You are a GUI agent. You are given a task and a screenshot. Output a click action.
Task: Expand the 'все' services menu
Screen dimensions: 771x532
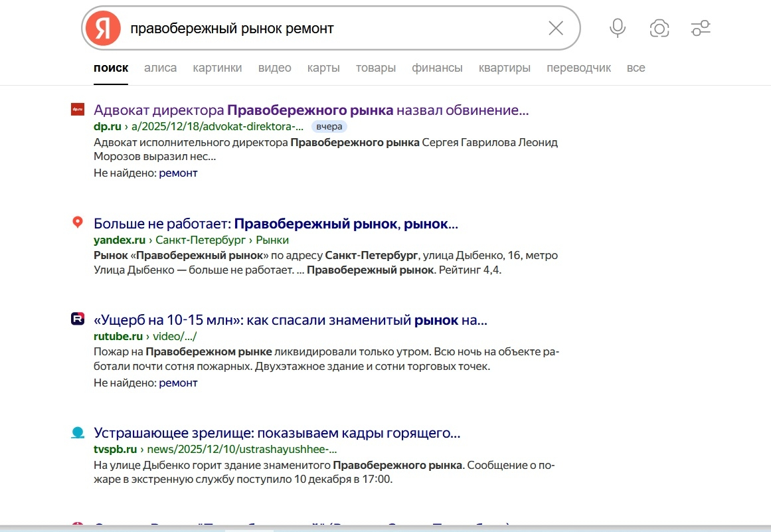point(636,68)
